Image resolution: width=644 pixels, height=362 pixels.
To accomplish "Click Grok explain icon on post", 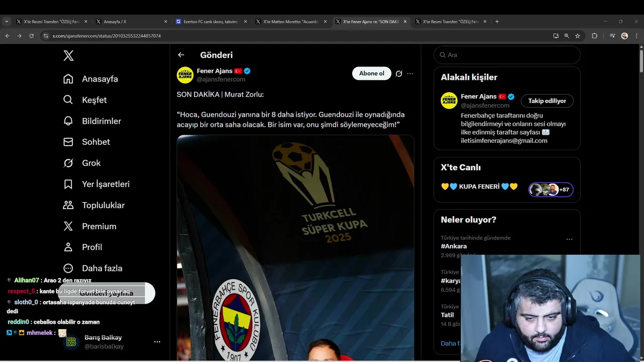I will coord(399,73).
